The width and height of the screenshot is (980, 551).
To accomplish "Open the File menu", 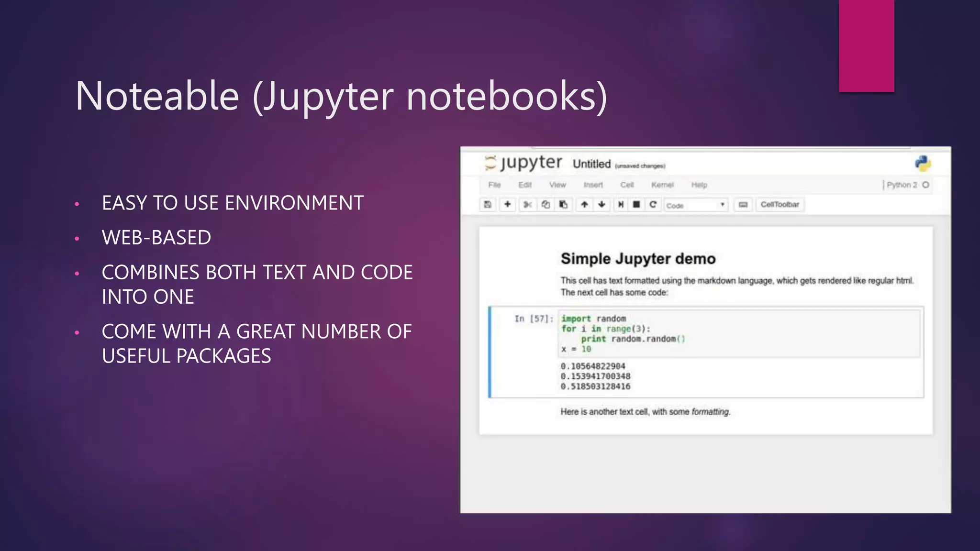I will [494, 185].
